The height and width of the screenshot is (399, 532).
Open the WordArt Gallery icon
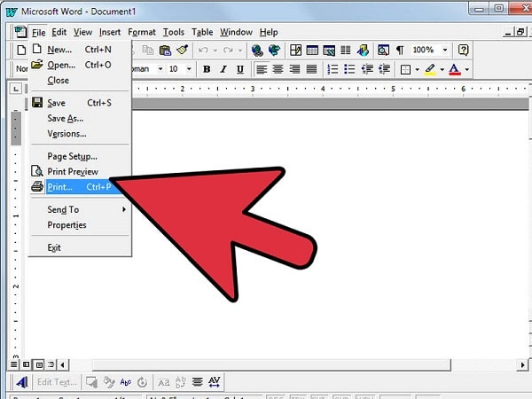coord(91,382)
